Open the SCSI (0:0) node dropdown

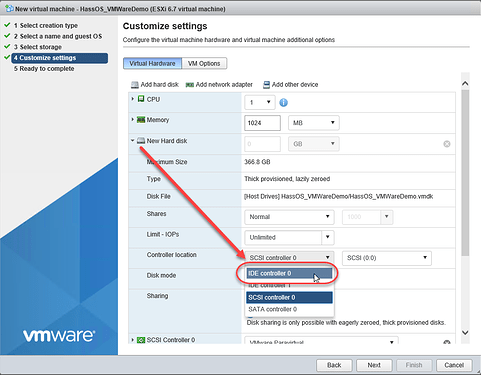[387, 258]
